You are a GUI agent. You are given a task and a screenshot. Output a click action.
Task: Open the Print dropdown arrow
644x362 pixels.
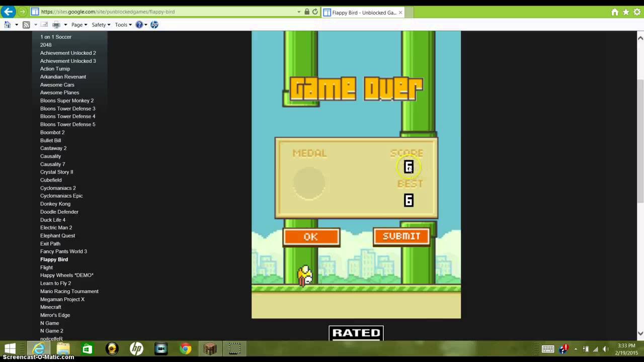pyautogui.click(x=65, y=25)
